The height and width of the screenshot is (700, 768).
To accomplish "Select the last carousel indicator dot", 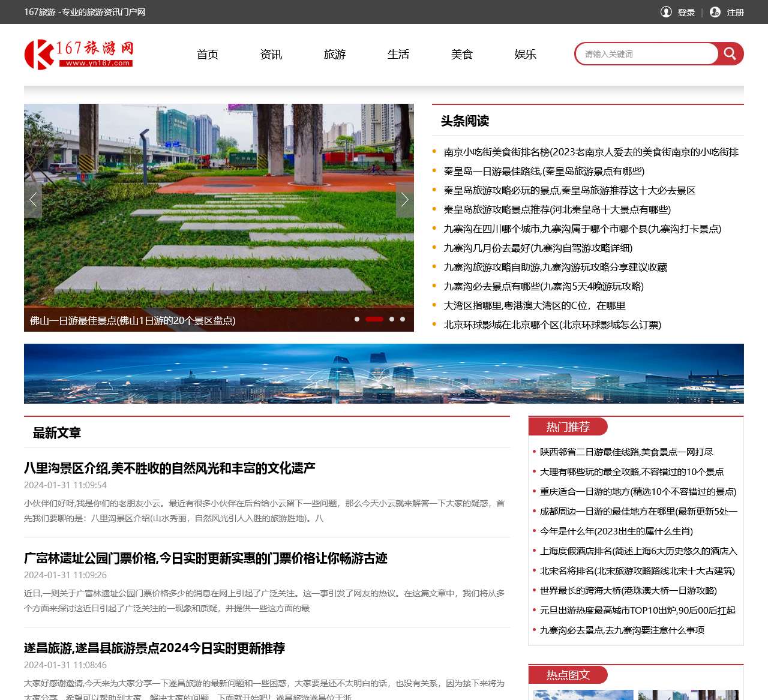I will 402,319.
